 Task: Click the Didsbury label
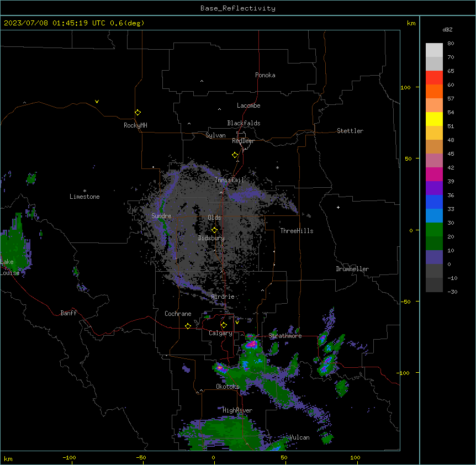[x=211, y=238]
